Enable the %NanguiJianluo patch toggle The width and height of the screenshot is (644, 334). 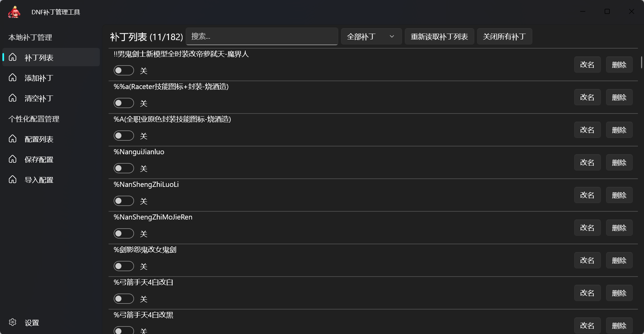(x=124, y=168)
